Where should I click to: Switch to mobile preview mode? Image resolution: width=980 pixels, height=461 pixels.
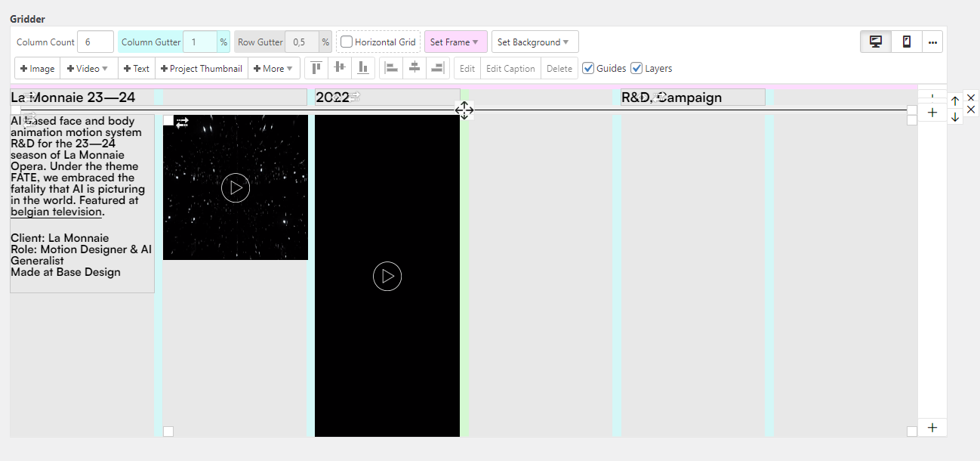(x=905, y=42)
